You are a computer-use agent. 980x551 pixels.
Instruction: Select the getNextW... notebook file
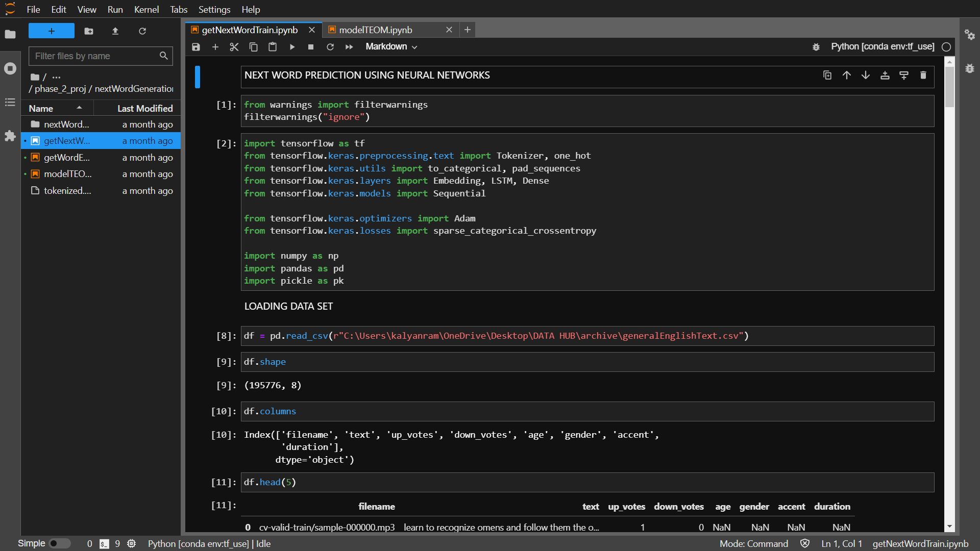[x=101, y=141]
